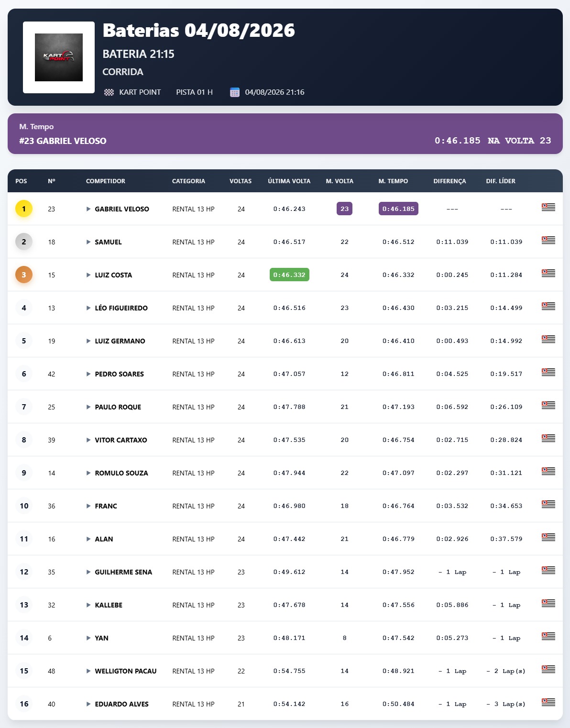Click the flag icon in Pedro Soares' row
570x728 pixels.
[548, 372]
